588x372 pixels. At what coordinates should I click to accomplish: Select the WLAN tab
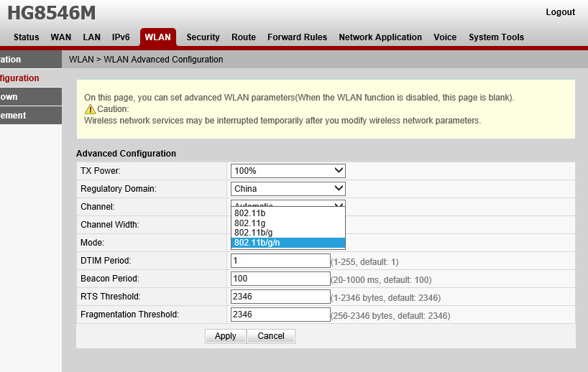click(x=158, y=37)
